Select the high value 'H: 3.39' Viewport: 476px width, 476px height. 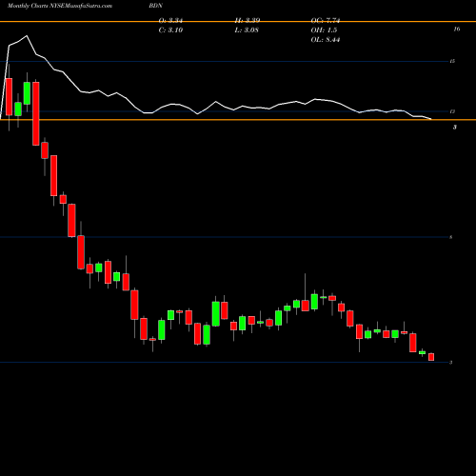pyautogui.click(x=248, y=21)
